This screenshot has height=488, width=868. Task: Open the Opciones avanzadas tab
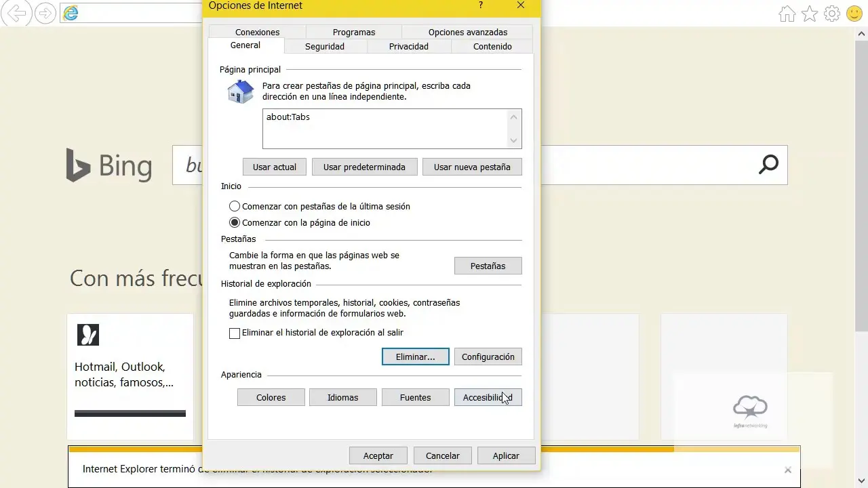(468, 32)
